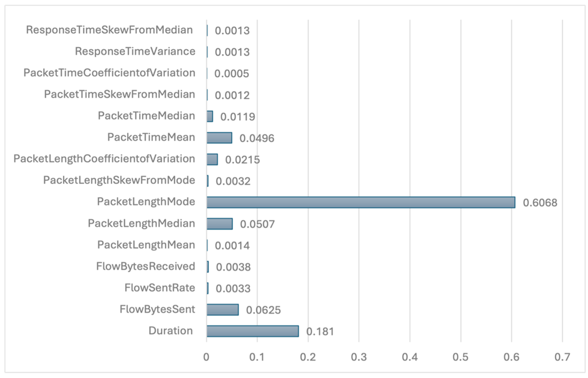The width and height of the screenshot is (588, 378).
Task: Select the FlowBytesReceived category label
Action: (x=146, y=266)
